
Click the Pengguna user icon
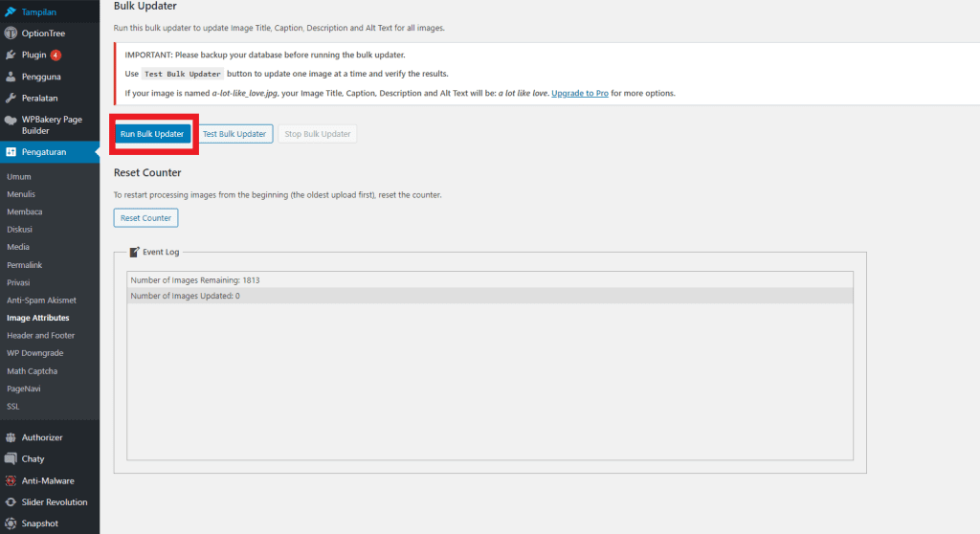(x=11, y=77)
